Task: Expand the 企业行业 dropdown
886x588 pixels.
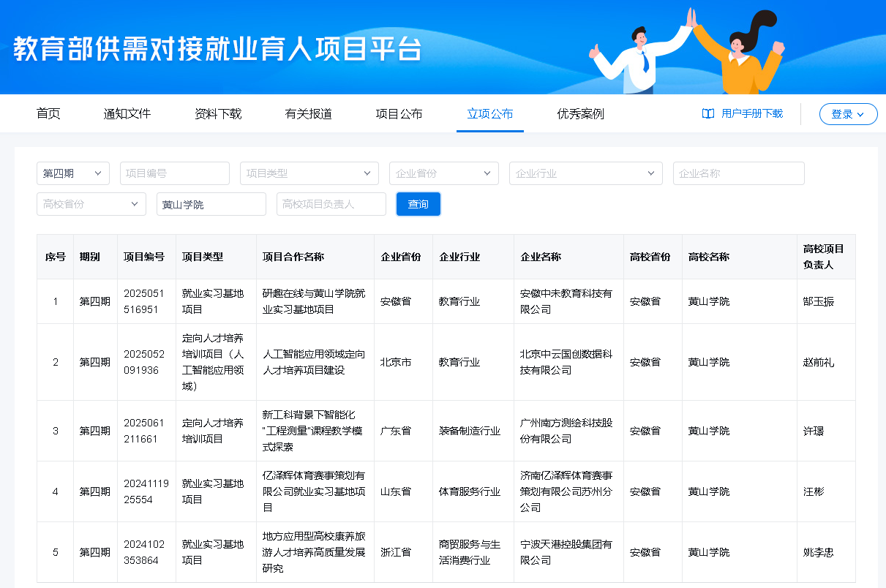Action: [586, 173]
